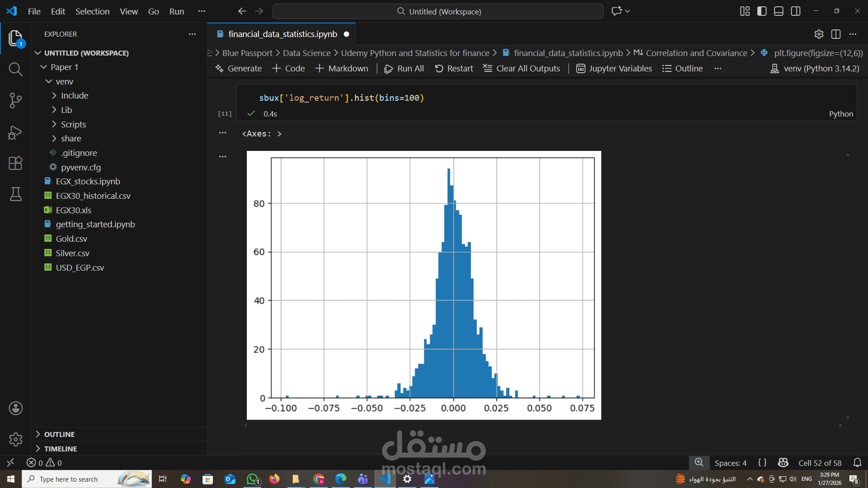The image size is (868, 488).
Task: Open the Manage gear in activity bar
Action: 15,439
